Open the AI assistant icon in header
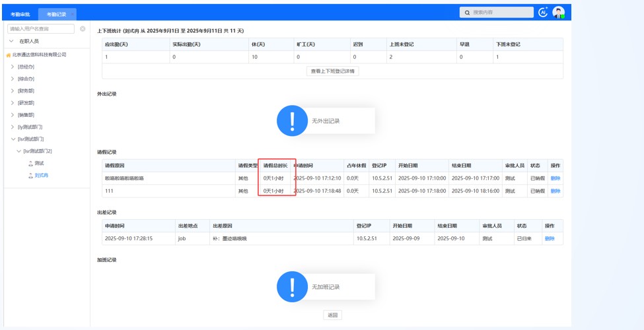The width and height of the screenshot is (644, 330). pos(543,13)
